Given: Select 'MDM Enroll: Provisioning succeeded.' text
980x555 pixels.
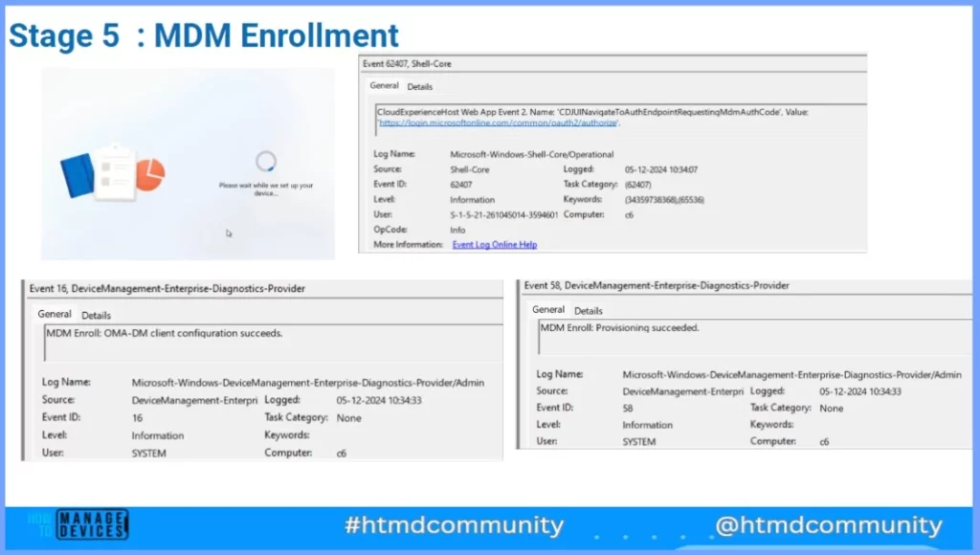Looking at the screenshot, I should (x=619, y=327).
